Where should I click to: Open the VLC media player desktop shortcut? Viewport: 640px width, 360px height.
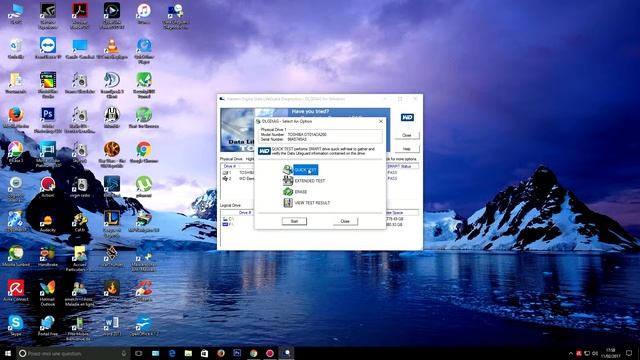tap(112, 48)
